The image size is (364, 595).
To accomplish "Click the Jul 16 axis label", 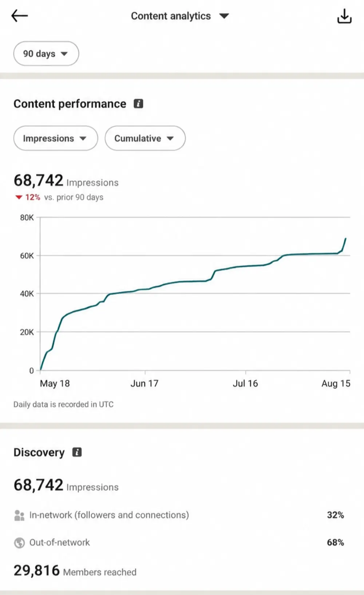I will pyautogui.click(x=245, y=384).
